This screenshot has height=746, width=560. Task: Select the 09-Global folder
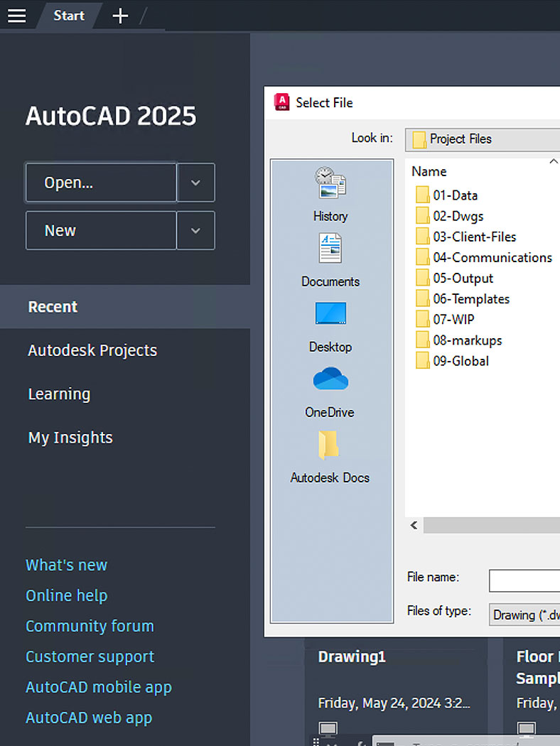click(x=452, y=361)
